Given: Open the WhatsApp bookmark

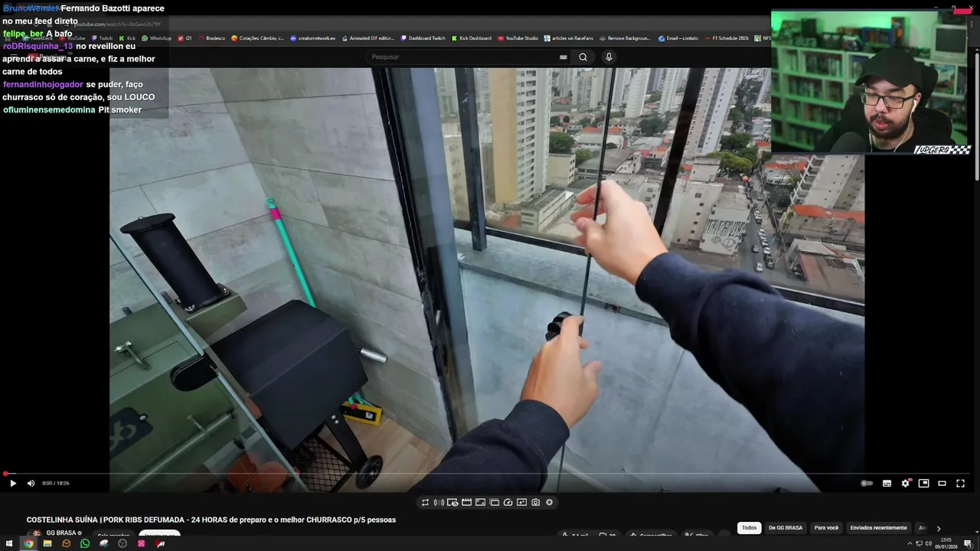Looking at the screenshot, I should [x=156, y=38].
